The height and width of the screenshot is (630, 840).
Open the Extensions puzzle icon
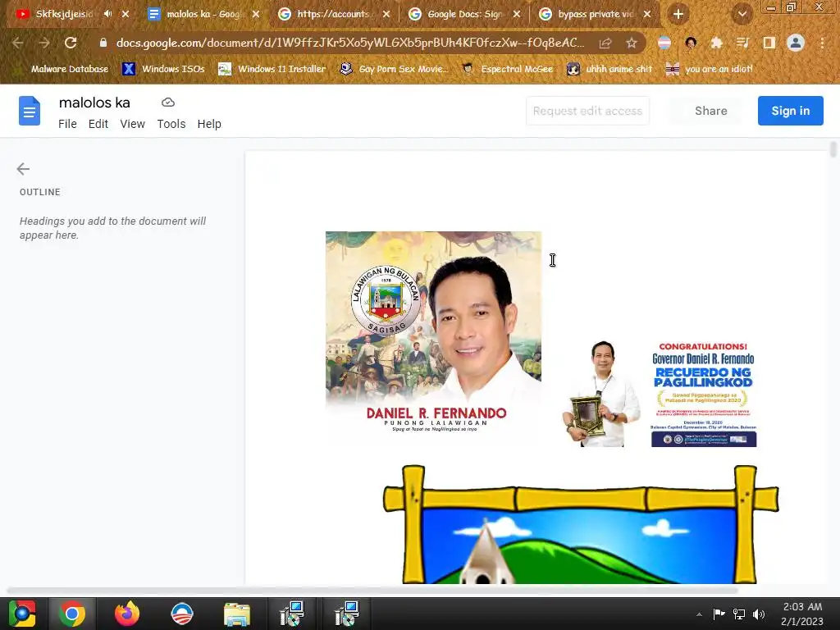pyautogui.click(x=716, y=43)
